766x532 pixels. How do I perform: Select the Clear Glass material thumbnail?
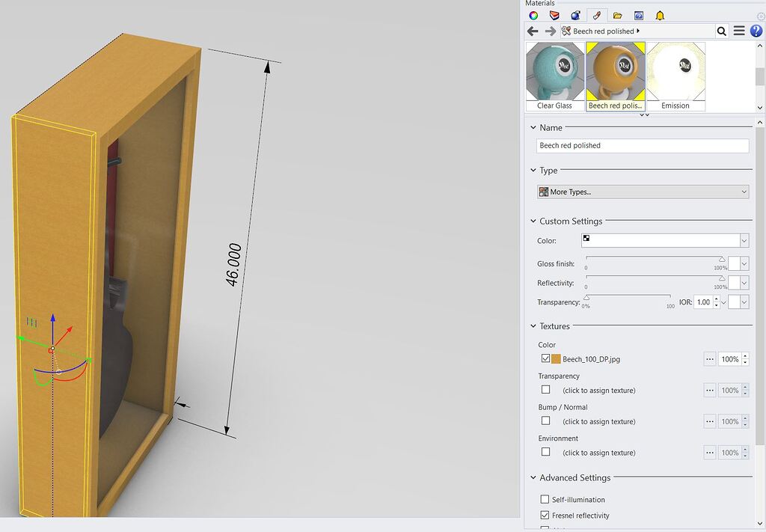(x=554, y=73)
